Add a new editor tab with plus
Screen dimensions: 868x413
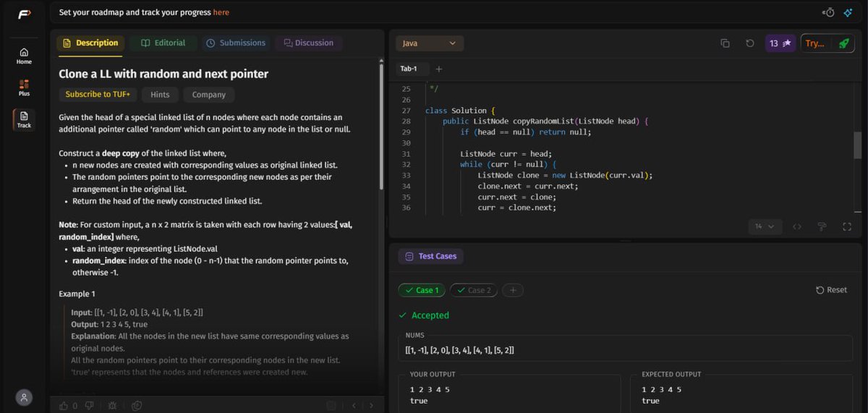(x=439, y=69)
